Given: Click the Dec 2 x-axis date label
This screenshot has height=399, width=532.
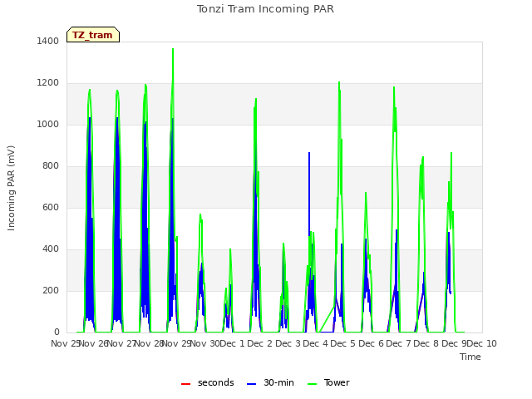Looking at the screenshot, I should [260, 343].
